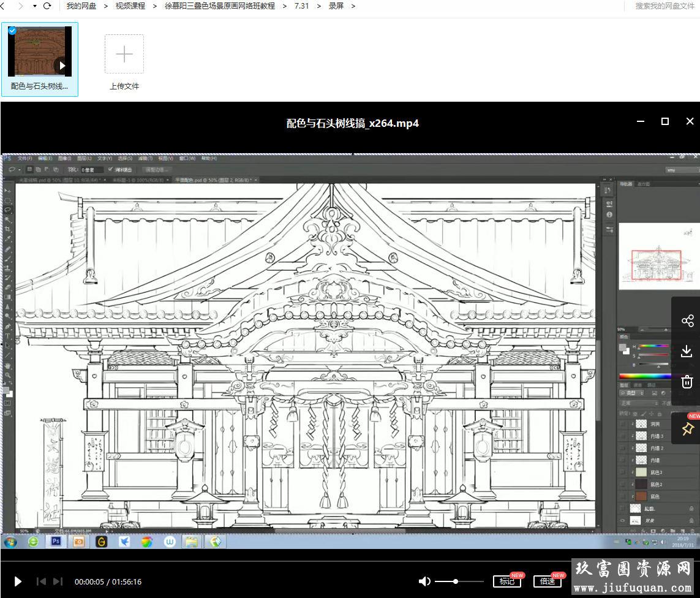This screenshot has width=700, height=598.
Task: Download the video using the download icon
Action: pos(687,351)
